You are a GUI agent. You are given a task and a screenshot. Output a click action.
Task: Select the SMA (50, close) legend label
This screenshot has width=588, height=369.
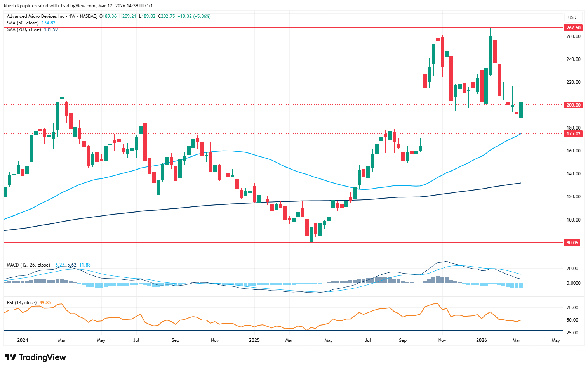coord(23,23)
